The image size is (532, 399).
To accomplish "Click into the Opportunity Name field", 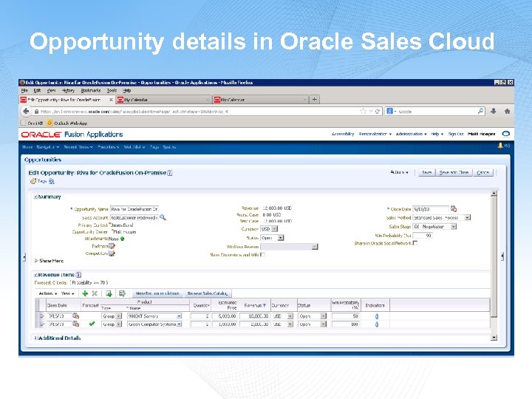I will tap(134, 209).
